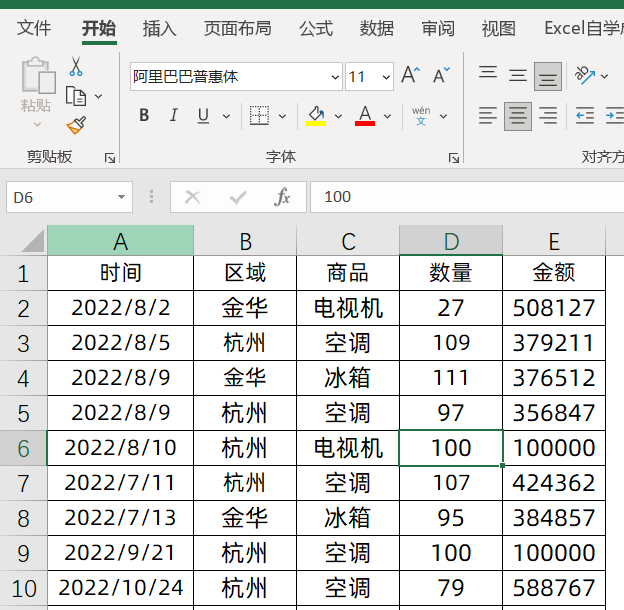This screenshot has width=624, height=610.
Task: Switch to the 插入 tab
Action: coord(159,28)
